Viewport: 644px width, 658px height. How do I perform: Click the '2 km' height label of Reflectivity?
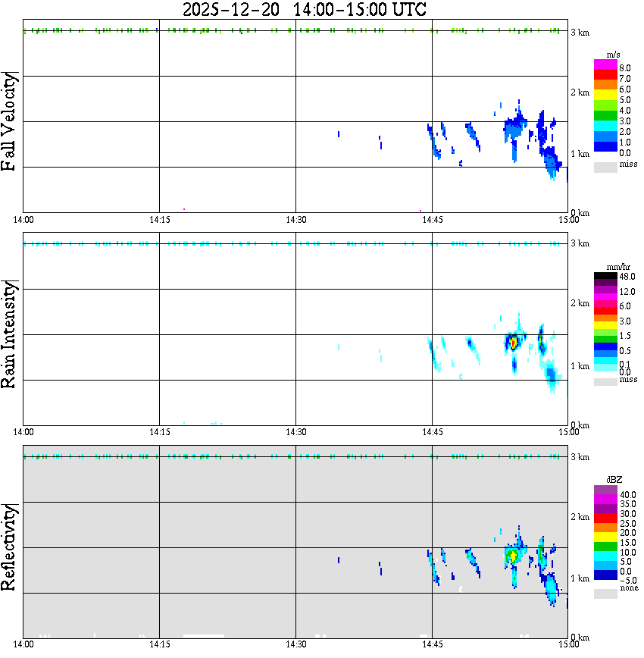580,517
